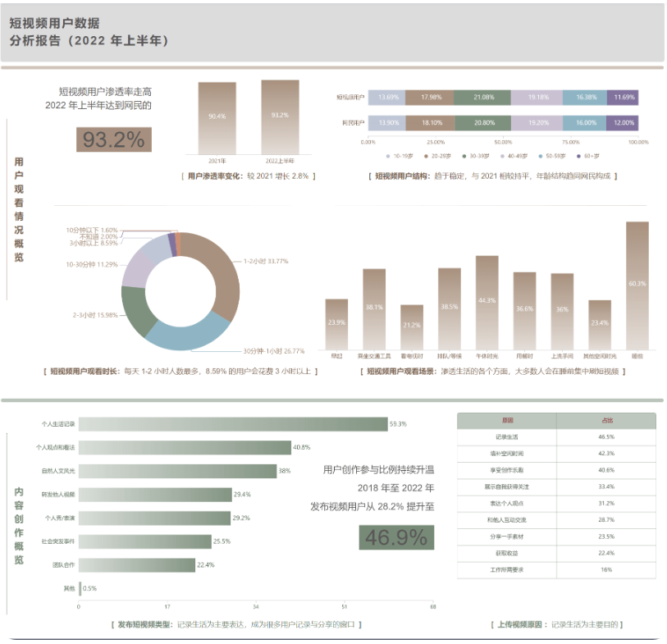Click the 1-2小时 33.77% donut label
This screenshot has height=644, width=667.
pyautogui.click(x=266, y=261)
